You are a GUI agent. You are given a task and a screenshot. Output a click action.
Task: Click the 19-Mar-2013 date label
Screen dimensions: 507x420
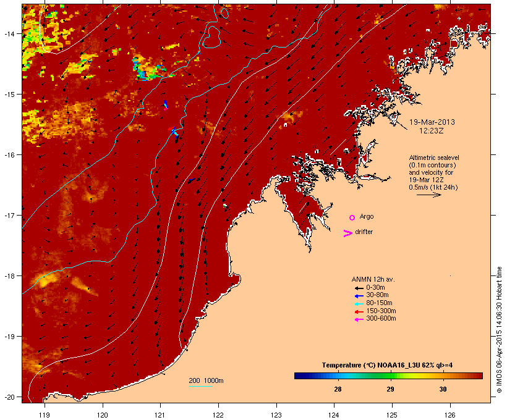432,122
